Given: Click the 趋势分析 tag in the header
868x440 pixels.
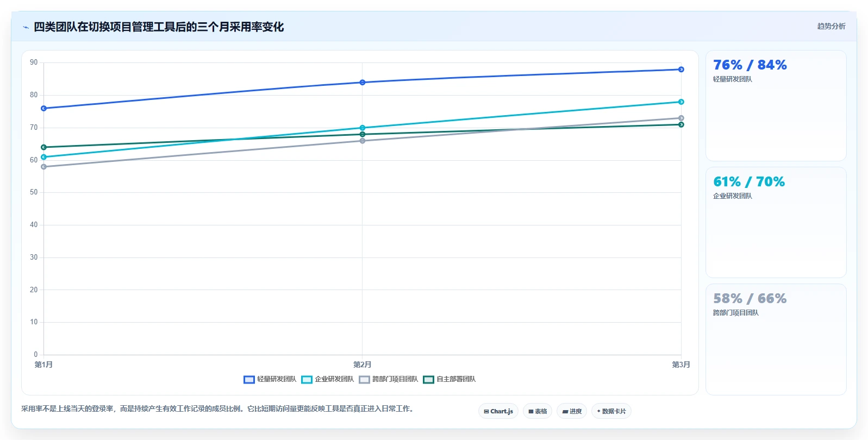Looking at the screenshot, I should [x=831, y=26].
